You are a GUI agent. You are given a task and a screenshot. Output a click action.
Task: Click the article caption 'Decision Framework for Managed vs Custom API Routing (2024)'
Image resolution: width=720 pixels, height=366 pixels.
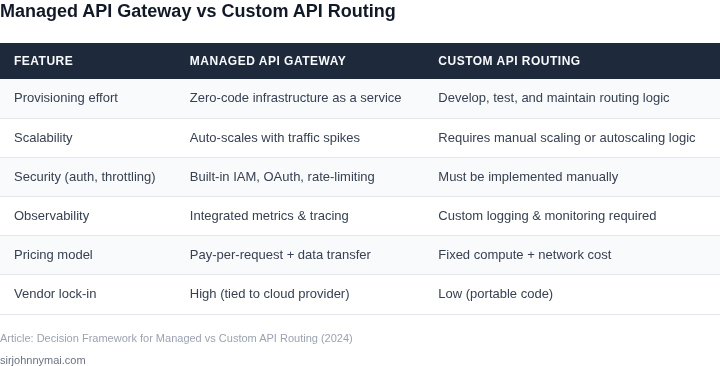195,338
